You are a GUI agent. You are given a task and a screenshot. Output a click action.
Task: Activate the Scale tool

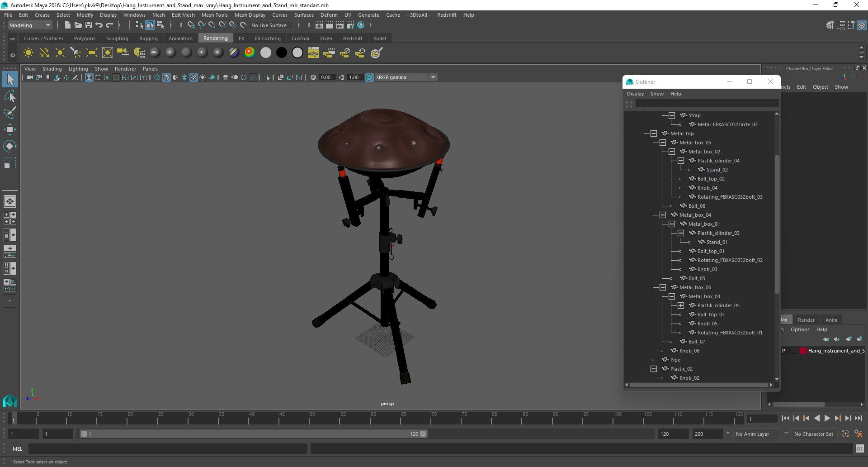tap(10, 163)
